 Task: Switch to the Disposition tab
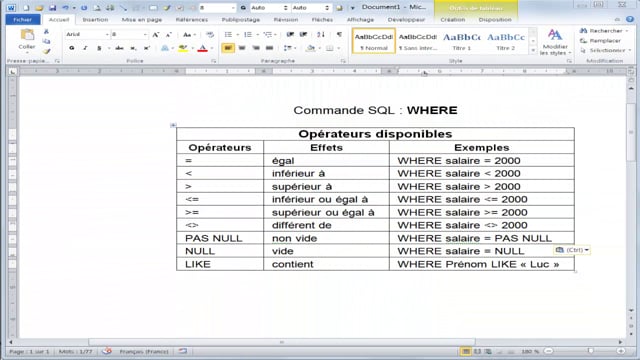[495, 19]
